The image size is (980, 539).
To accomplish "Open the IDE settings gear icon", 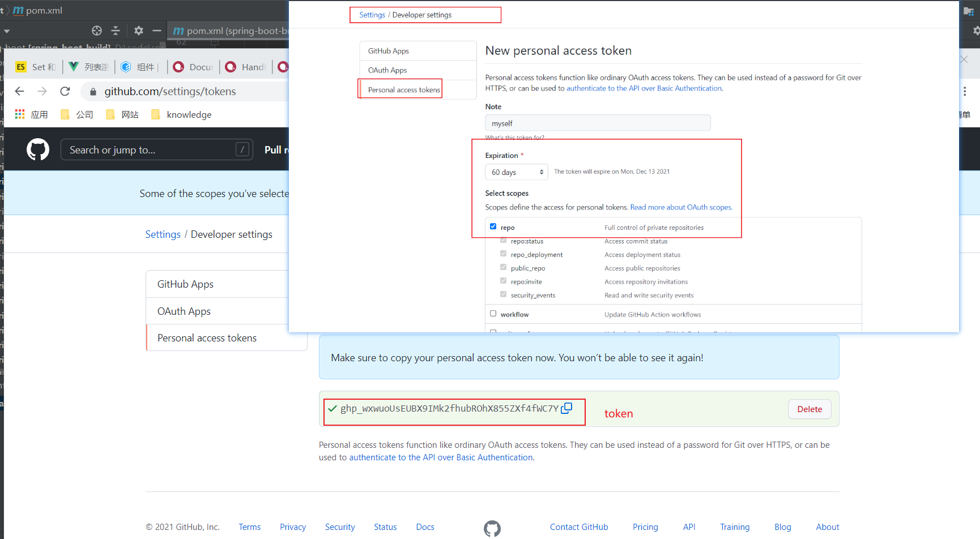I will (139, 31).
